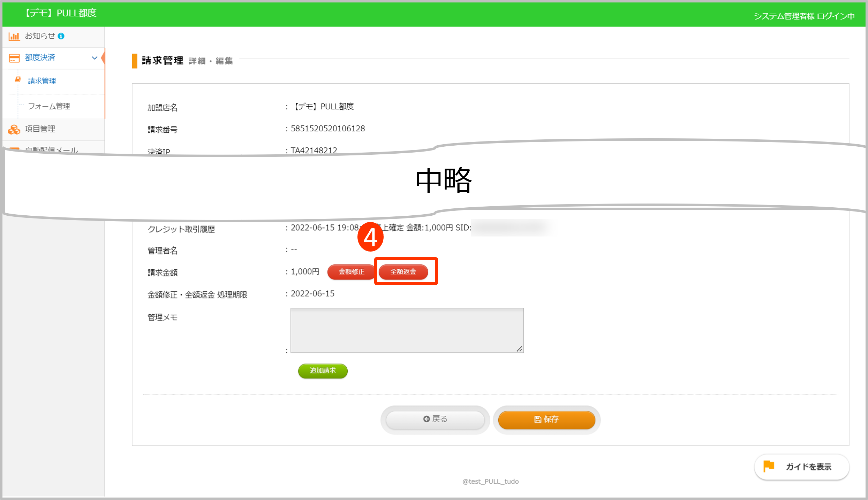
Task: Open フォーム管理 in the sidebar
Action: 49,106
